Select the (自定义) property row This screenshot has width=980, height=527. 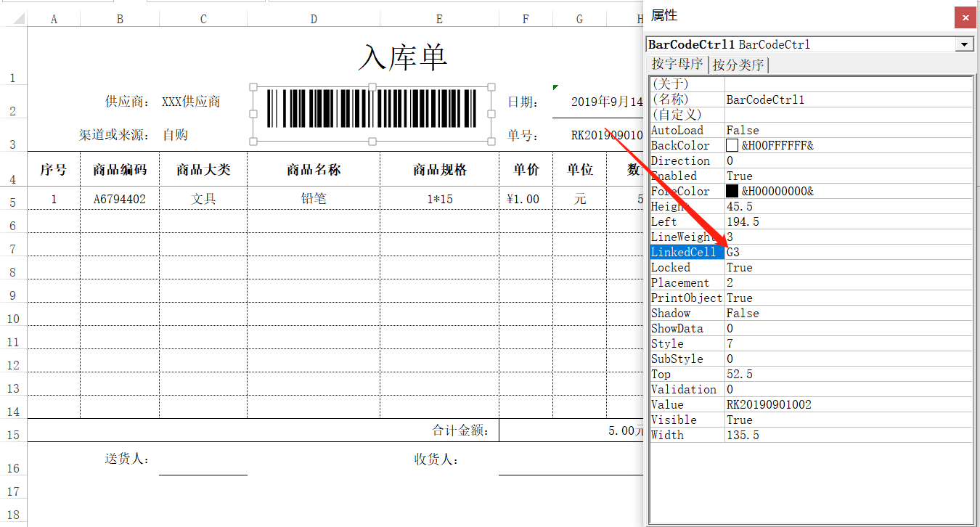pos(811,115)
